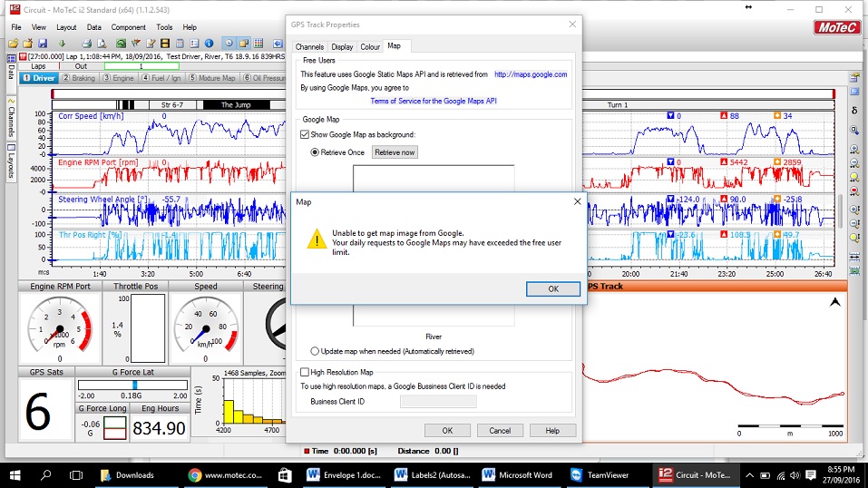Click vertical zoom-out magnifier on right sidebar
Screen dimensions: 868x488
854,224
